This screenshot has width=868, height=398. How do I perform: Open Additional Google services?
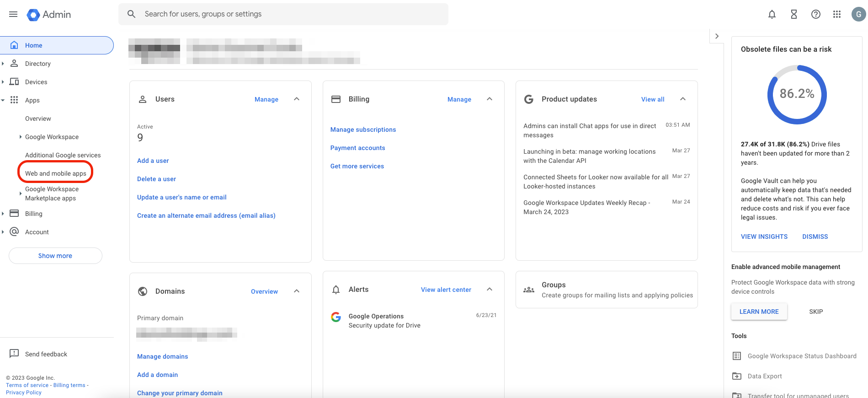[x=63, y=155]
